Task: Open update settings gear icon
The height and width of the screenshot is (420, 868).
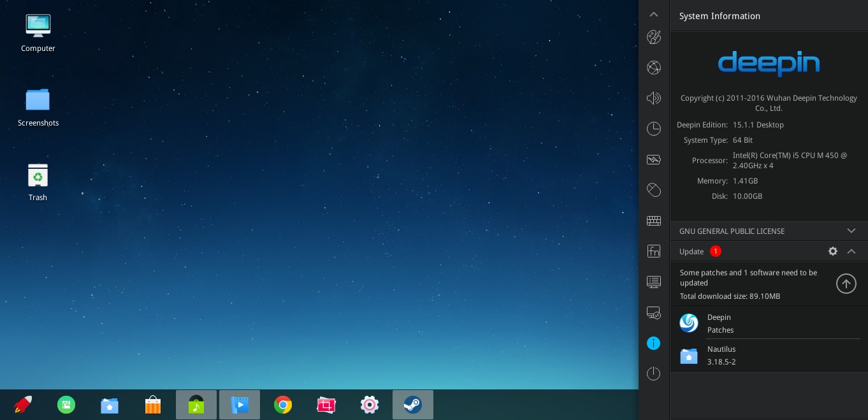Action: pos(832,251)
